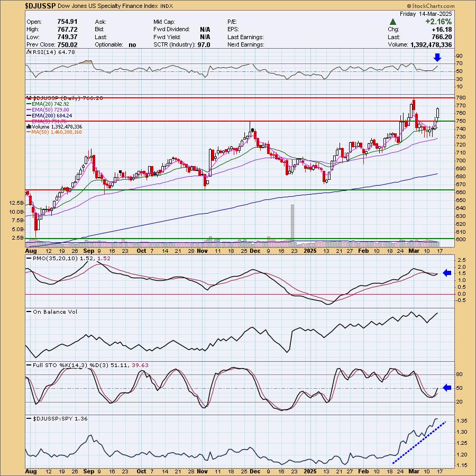
Task: Click the Low value 749.37
Action: click(x=67, y=36)
